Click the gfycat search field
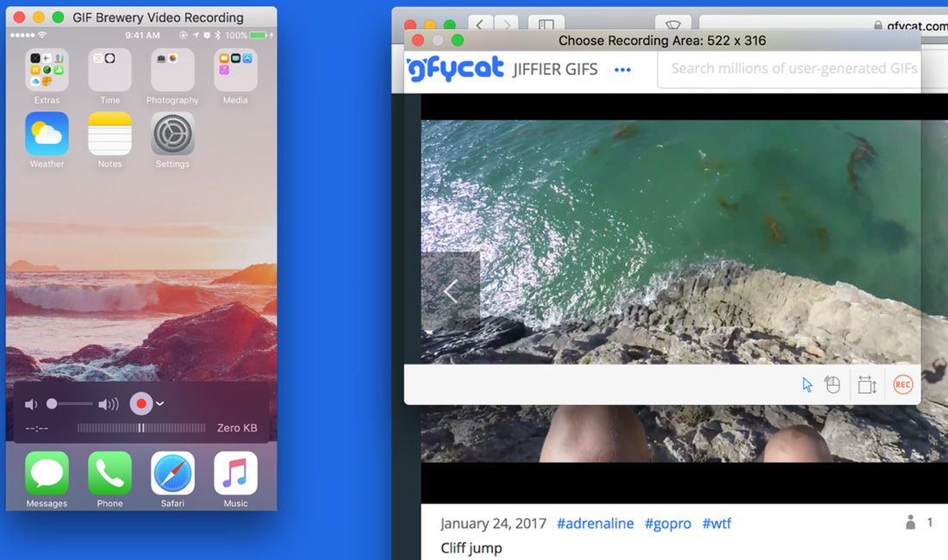Viewport: 948px width, 560px height. pos(789,69)
